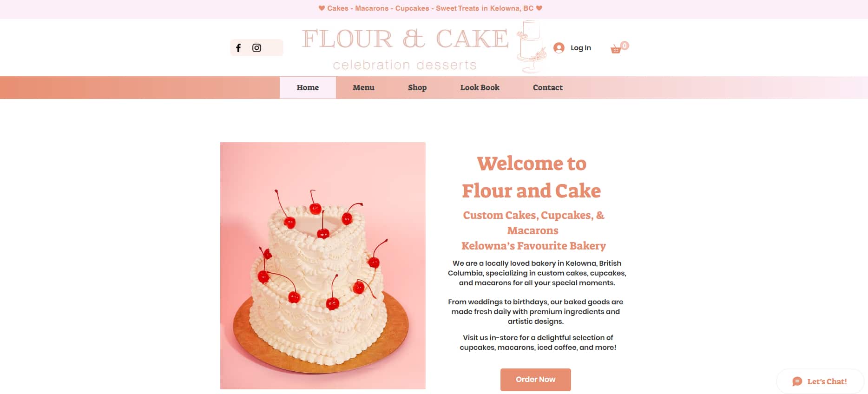Click the heart-shaped cherry cake photo
Image resolution: width=868 pixels, height=394 pixels.
pyautogui.click(x=323, y=266)
